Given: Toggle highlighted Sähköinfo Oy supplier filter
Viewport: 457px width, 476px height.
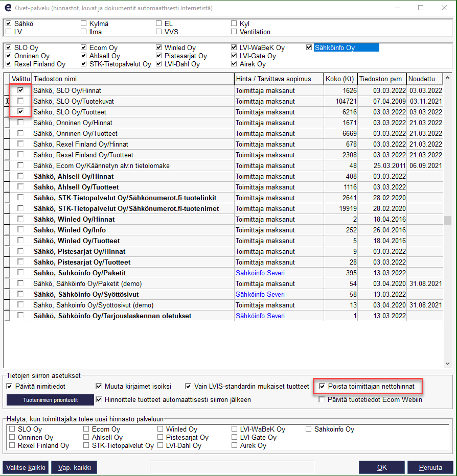Looking at the screenshot, I should [309, 47].
